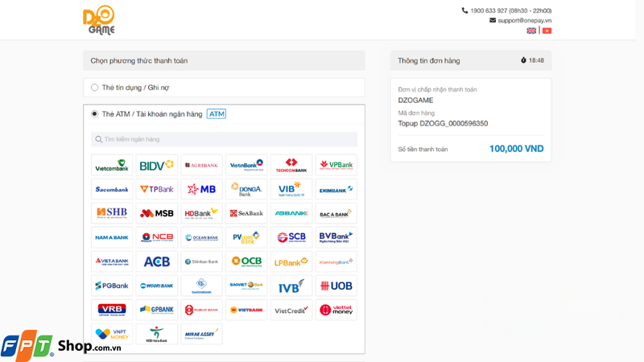
Task: Pick the NCB bank logo
Action: pyautogui.click(x=156, y=237)
